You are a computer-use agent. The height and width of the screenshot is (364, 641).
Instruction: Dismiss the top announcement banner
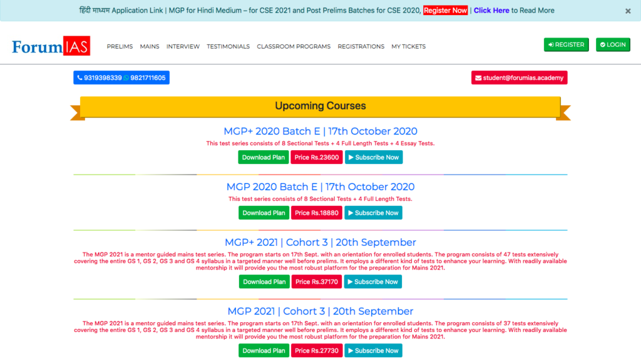[x=628, y=11]
